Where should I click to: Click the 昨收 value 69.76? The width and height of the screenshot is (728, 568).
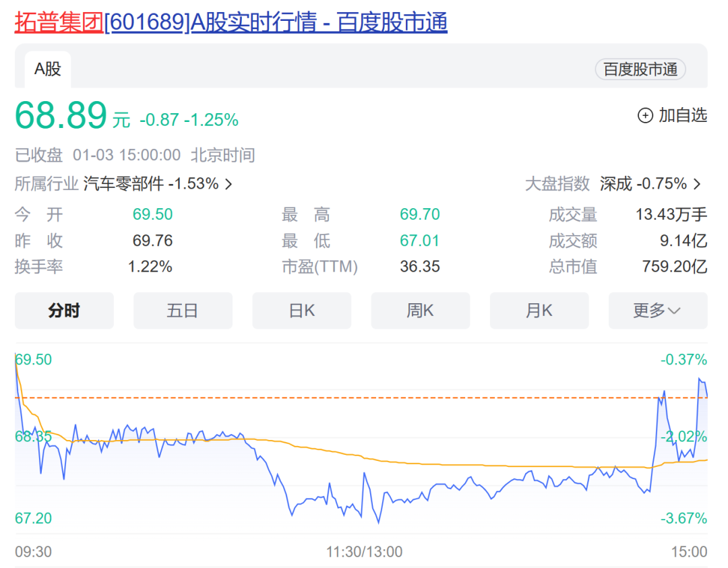[x=152, y=241]
